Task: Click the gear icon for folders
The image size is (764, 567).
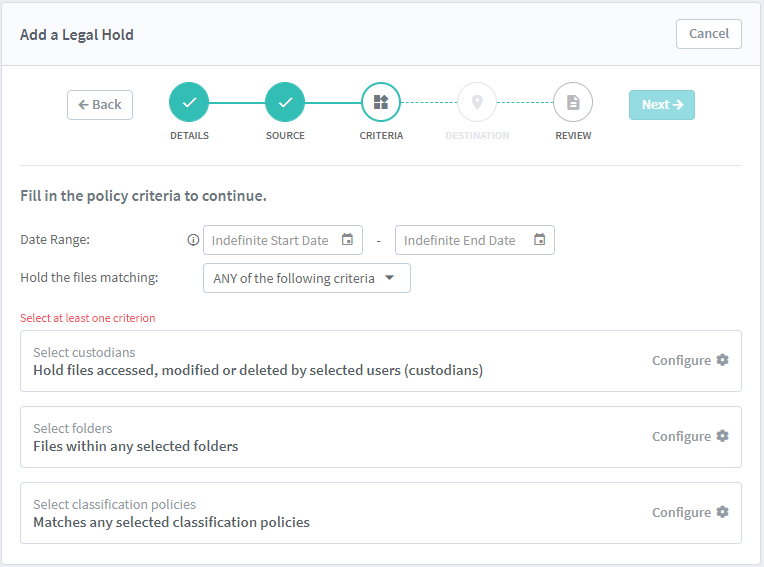Action: 723,436
